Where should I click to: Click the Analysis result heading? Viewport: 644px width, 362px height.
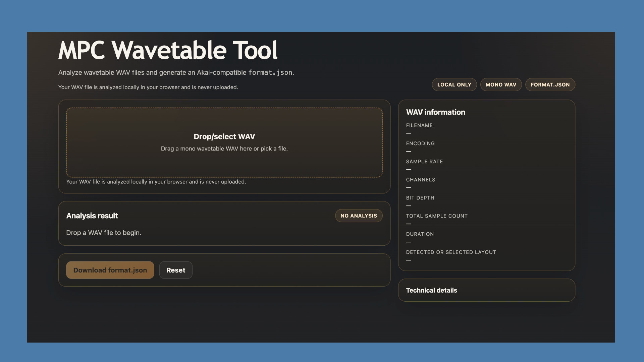point(92,216)
